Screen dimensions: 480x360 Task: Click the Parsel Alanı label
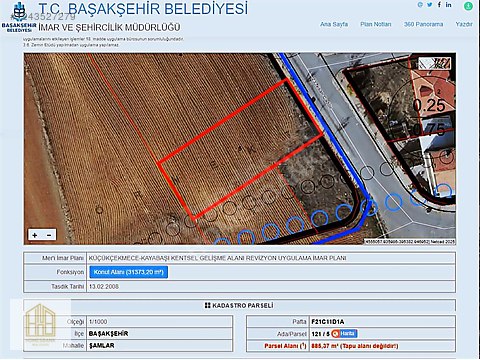(285, 346)
